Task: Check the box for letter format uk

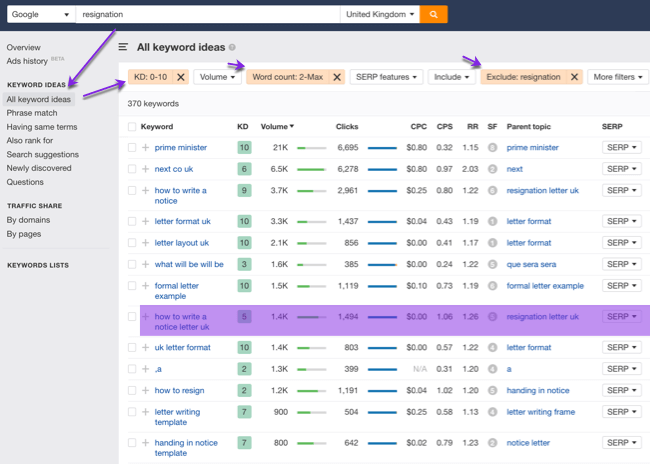Action: pos(132,221)
